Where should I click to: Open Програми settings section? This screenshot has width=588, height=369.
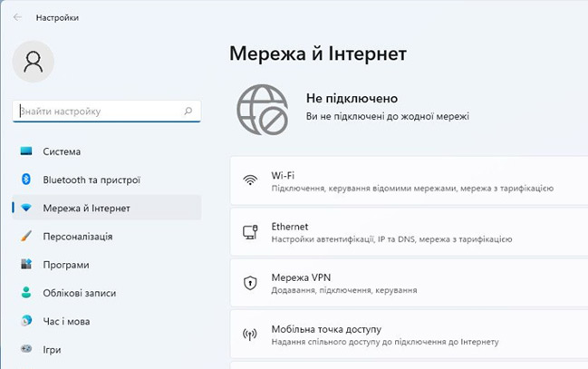click(x=107, y=264)
